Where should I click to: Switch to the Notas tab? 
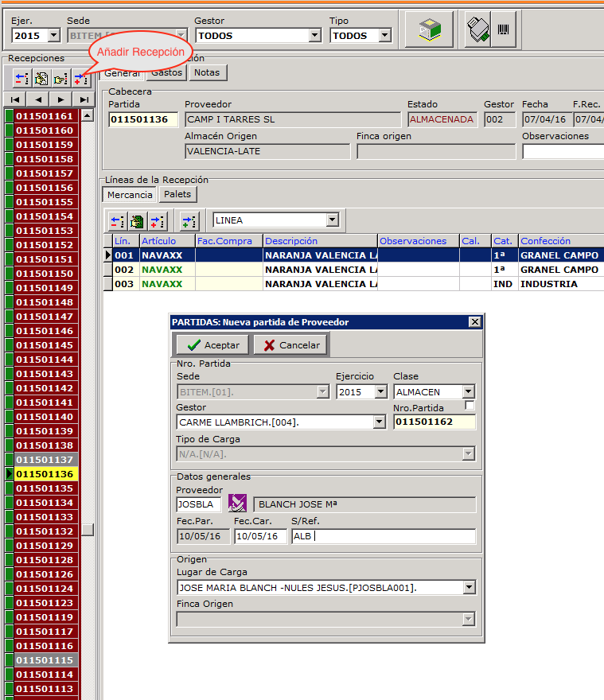point(208,72)
